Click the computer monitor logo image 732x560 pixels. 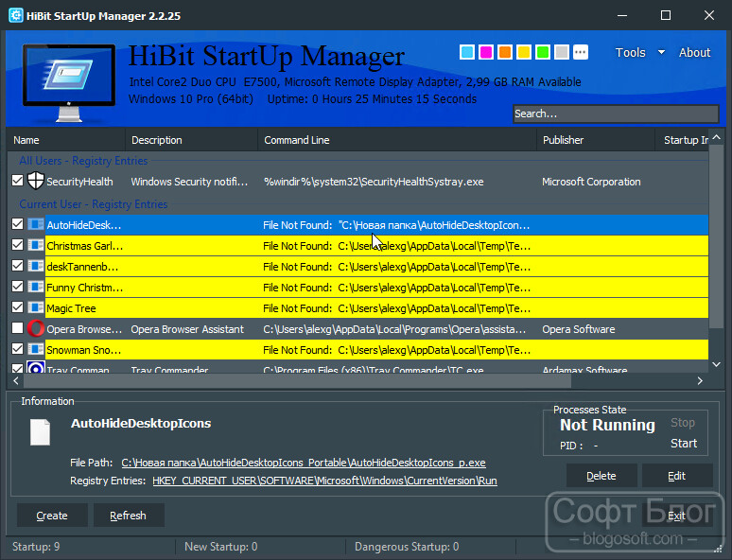[x=69, y=82]
